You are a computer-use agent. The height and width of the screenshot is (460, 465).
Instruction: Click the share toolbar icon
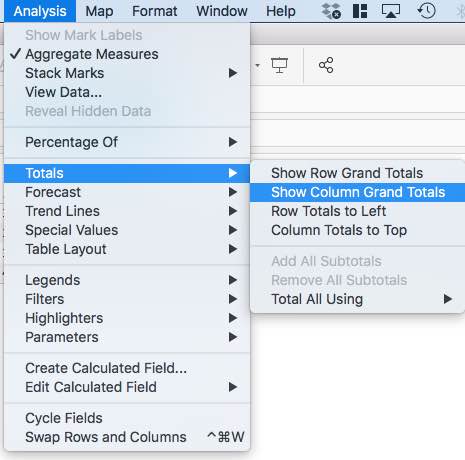(326, 65)
